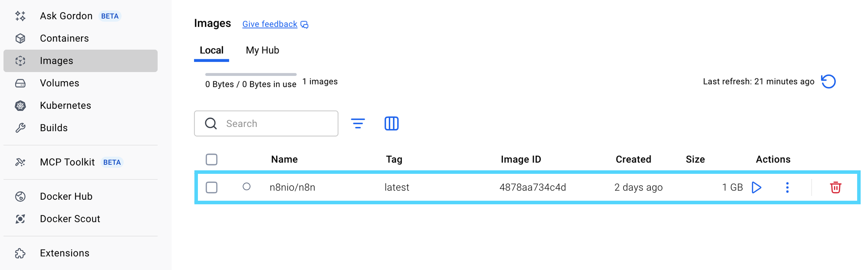Open the column display settings icon
The width and height of the screenshot is (868, 270).
(391, 124)
